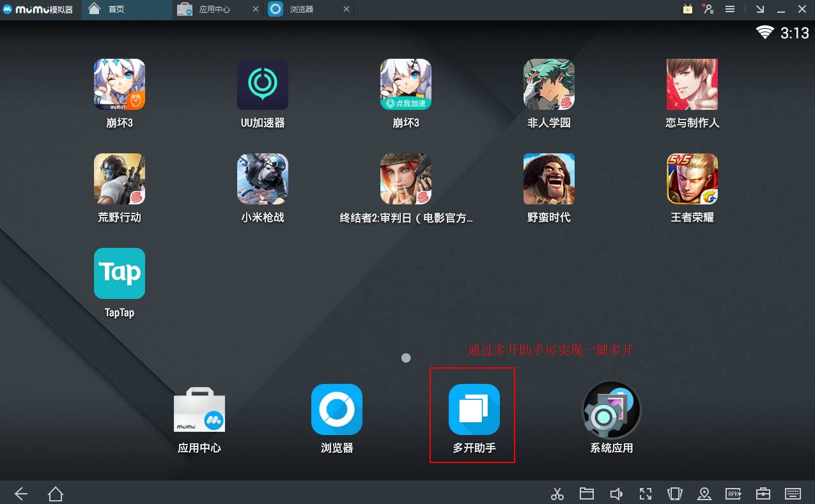Open the virtual location tool
This screenshot has width=815, height=504.
[x=704, y=493]
